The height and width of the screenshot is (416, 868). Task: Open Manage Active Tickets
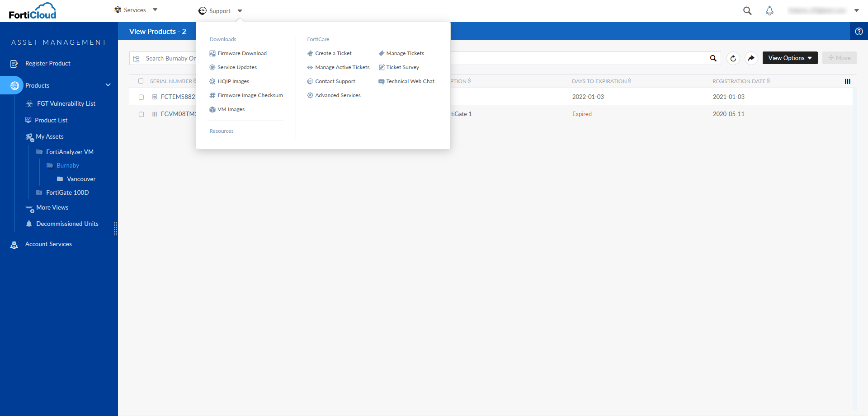[x=338, y=67]
